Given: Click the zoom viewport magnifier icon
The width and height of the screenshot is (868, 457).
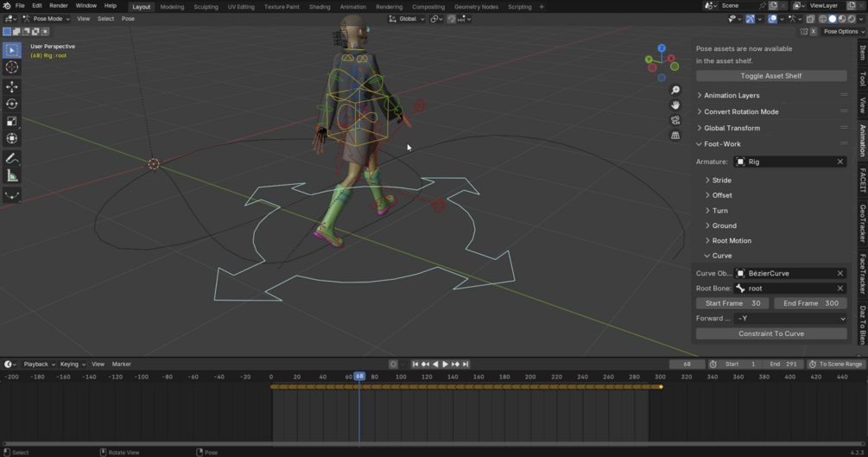Looking at the screenshot, I should 675,91.
